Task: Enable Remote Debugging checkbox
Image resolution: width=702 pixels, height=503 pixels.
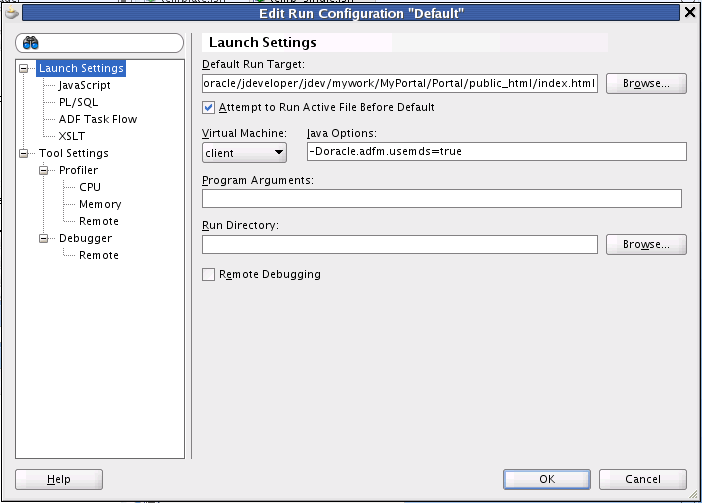Action: (208, 274)
